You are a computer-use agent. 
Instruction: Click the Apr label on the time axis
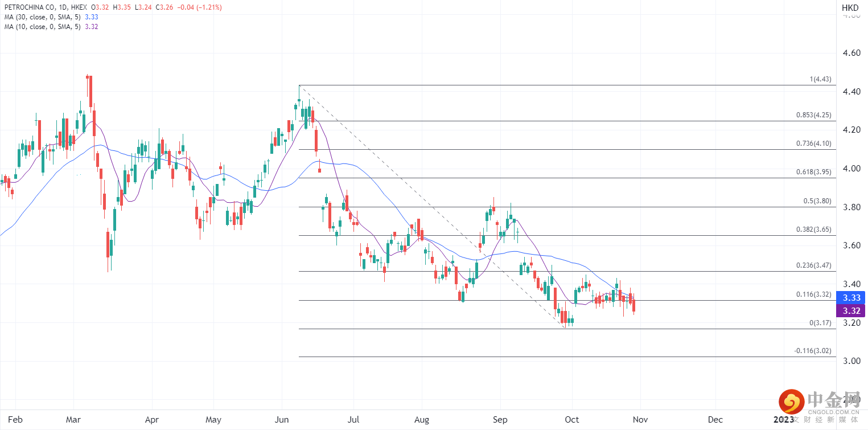pos(152,420)
